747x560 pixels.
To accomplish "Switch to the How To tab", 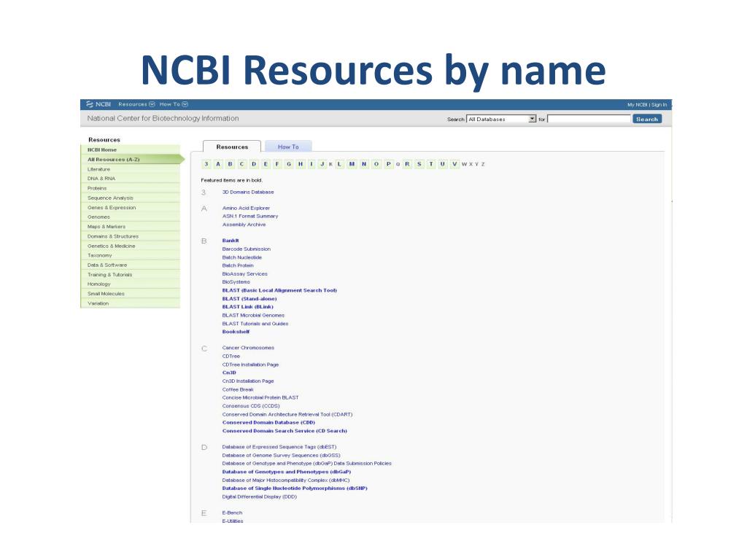I will pyautogui.click(x=288, y=147).
